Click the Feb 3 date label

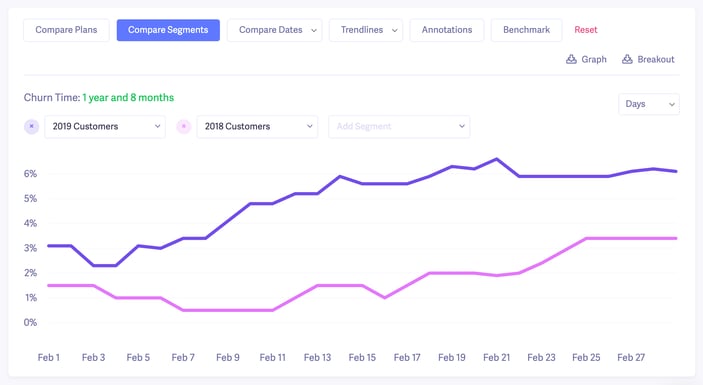tap(93, 358)
